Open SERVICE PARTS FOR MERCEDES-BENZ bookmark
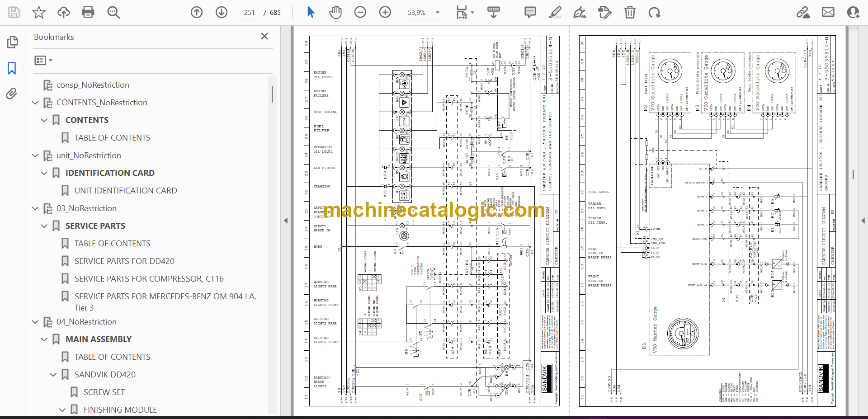The image size is (868, 419). click(165, 302)
